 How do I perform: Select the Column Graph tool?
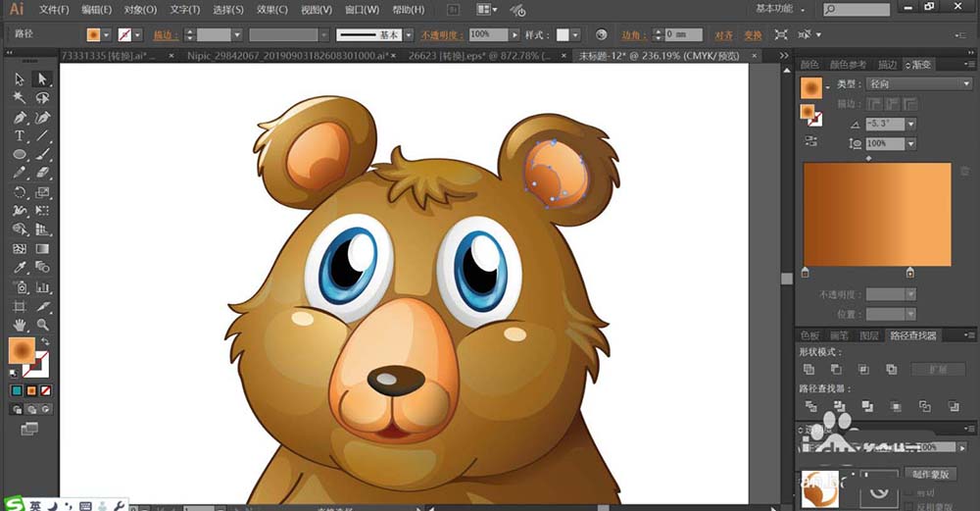click(x=42, y=287)
